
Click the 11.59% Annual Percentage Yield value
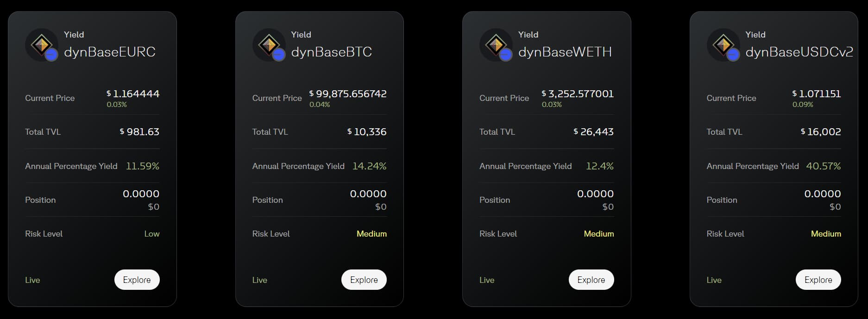tap(143, 166)
